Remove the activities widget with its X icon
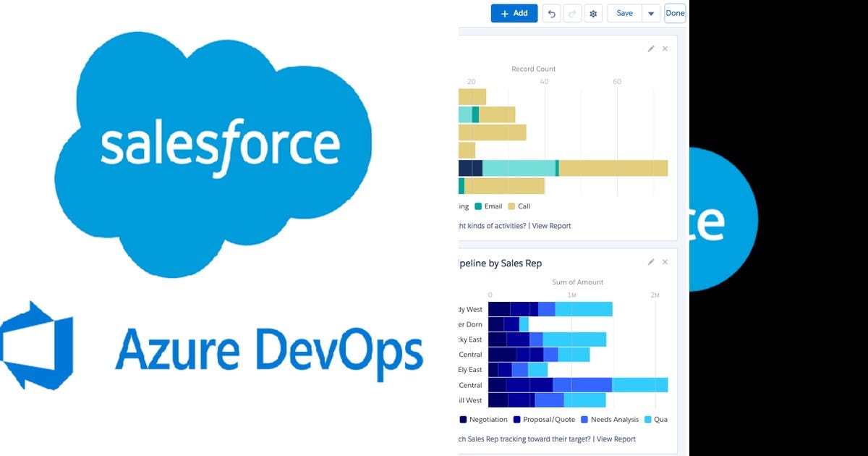The width and height of the screenshot is (868, 456). [x=665, y=48]
